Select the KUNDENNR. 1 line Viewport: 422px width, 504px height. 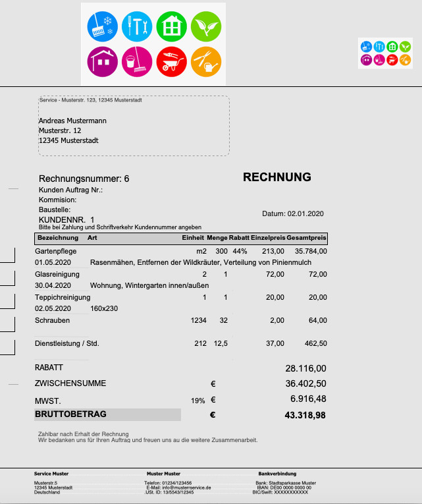click(66, 220)
